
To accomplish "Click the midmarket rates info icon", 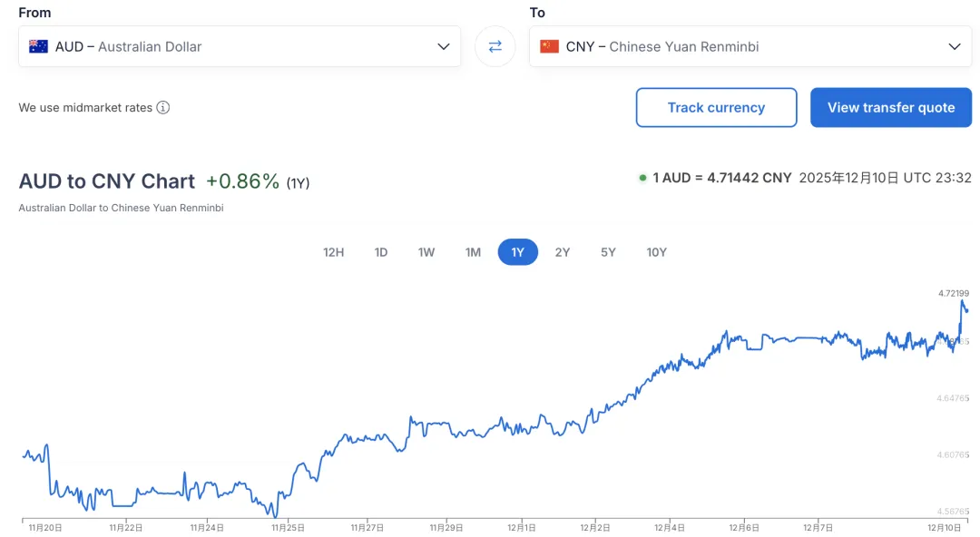I will pyautogui.click(x=163, y=107).
